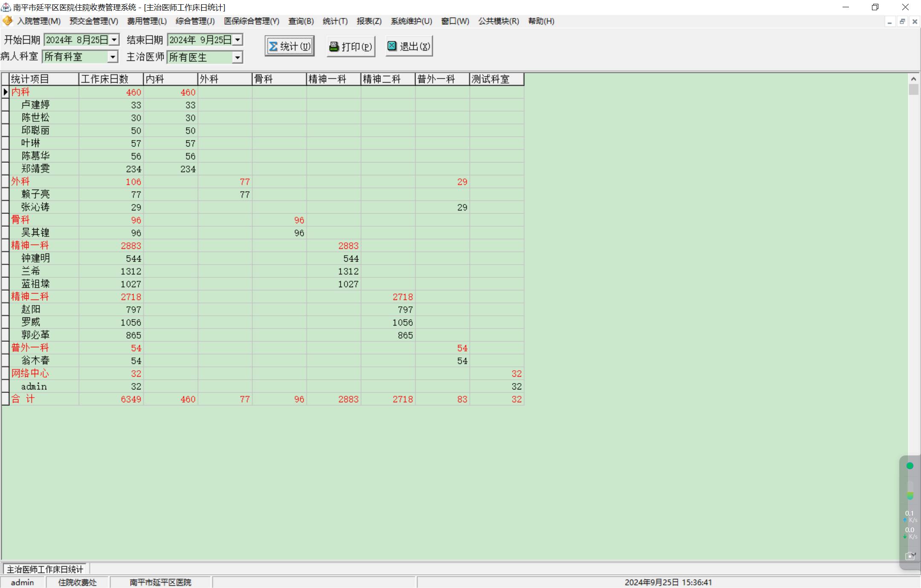Click the green dot on the floating widget

(x=909, y=466)
